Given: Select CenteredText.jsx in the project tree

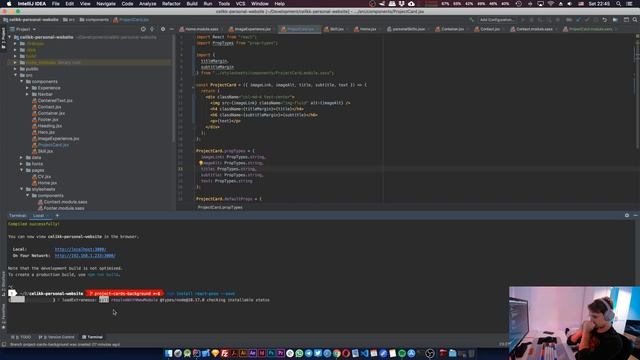Looking at the screenshot, I should 55,100.
